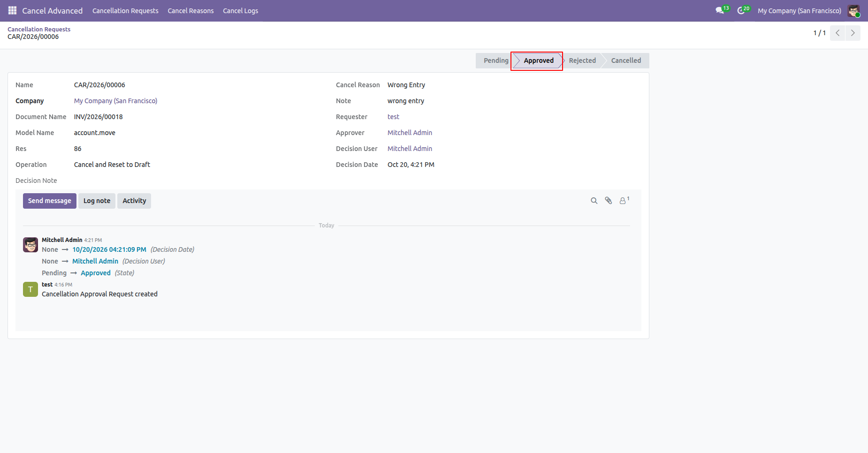868x453 pixels.
Task: Open the Cancellation Requests menu
Action: 125,11
